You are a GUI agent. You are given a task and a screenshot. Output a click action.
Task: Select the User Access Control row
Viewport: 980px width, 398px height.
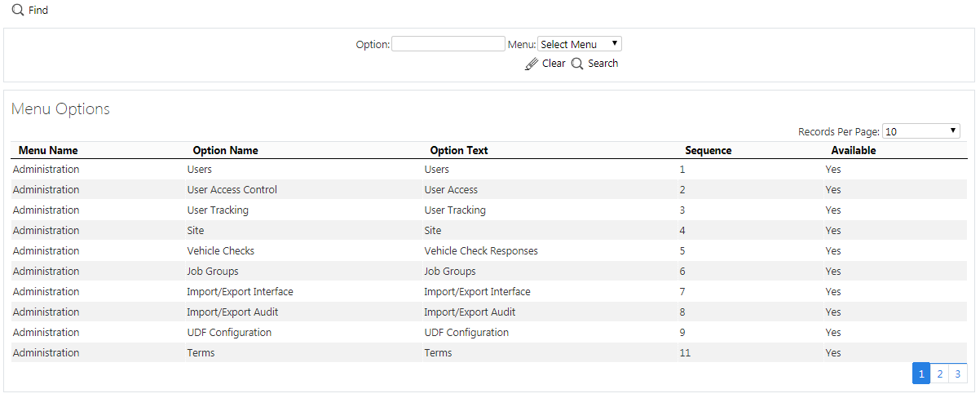489,190
